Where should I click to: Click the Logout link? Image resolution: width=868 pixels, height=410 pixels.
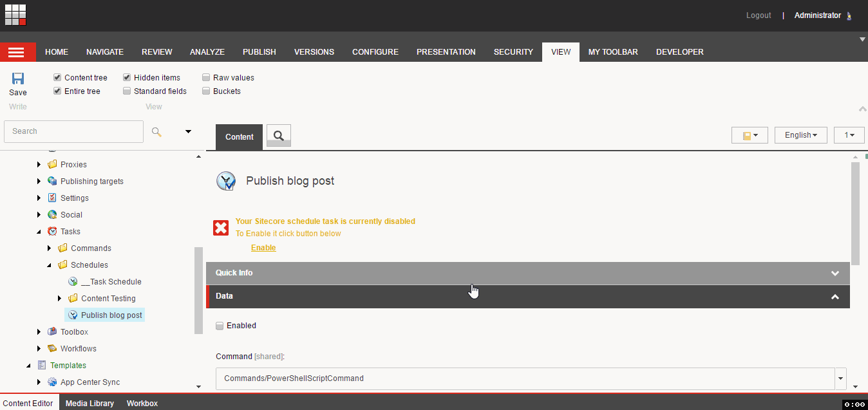(x=759, y=15)
